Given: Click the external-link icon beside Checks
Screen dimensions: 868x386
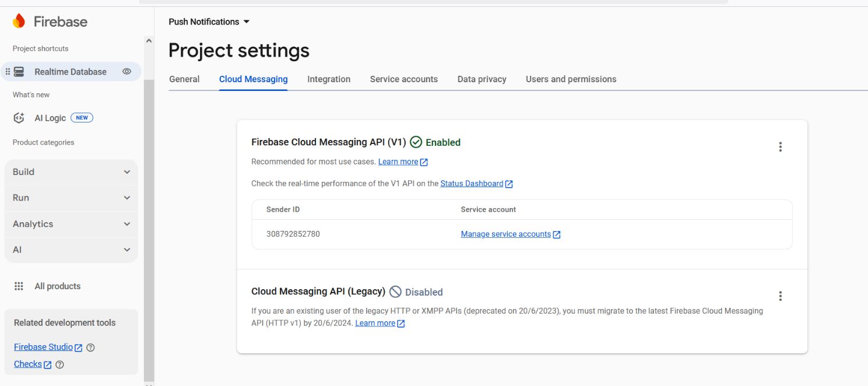Looking at the screenshot, I should coord(48,365).
